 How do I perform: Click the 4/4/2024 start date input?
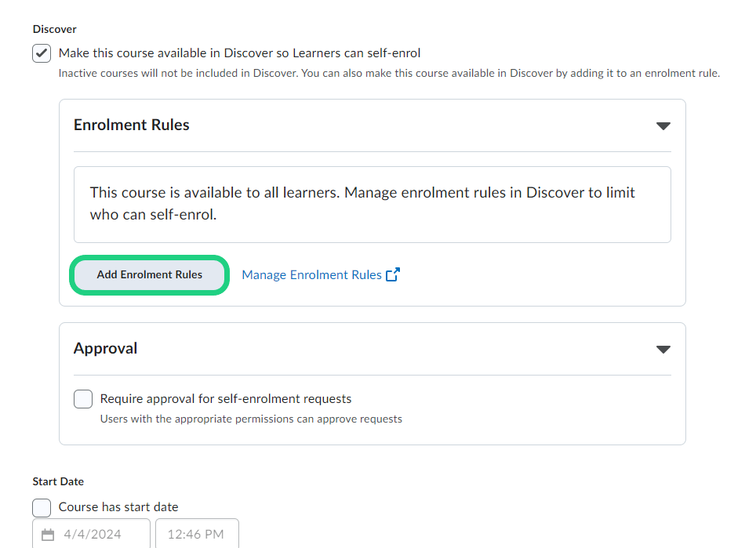[x=93, y=535]
